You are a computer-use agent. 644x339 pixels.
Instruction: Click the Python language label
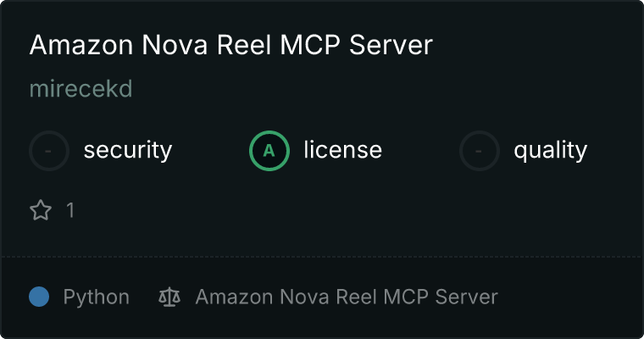pyautogui.click(x=96, y=297)
